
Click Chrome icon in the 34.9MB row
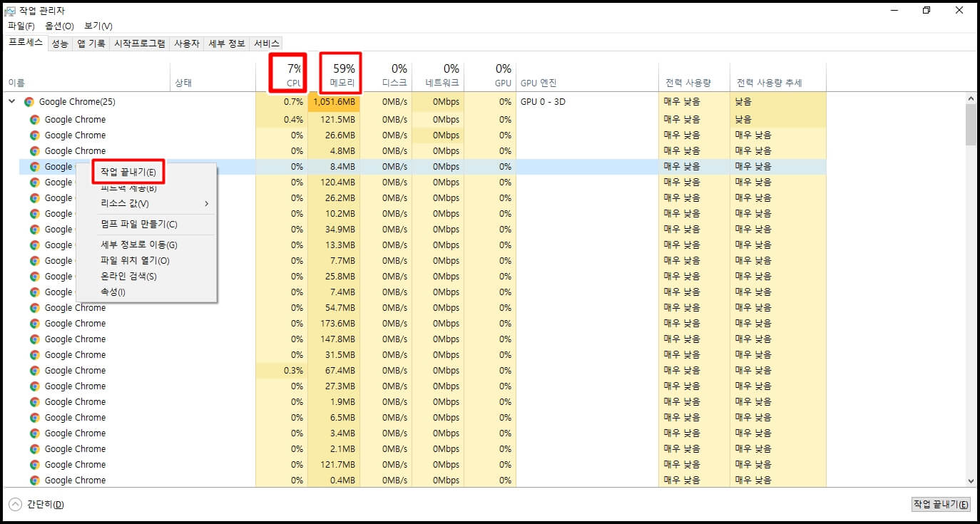coord(35,230)
